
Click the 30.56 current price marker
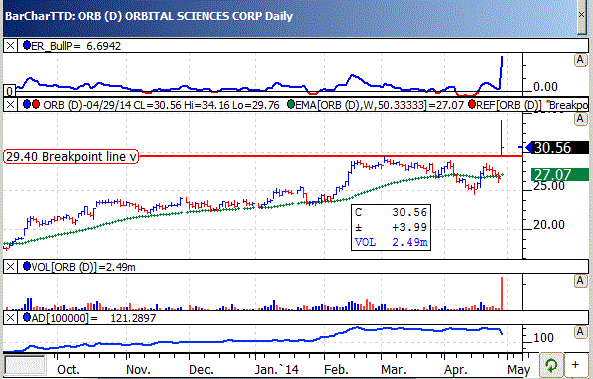[557, 148]
